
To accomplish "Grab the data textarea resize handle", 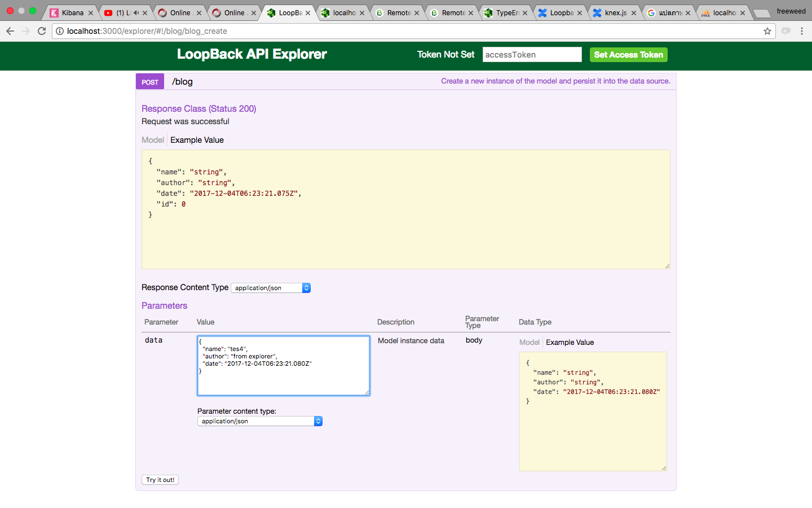I will [367, 392].
